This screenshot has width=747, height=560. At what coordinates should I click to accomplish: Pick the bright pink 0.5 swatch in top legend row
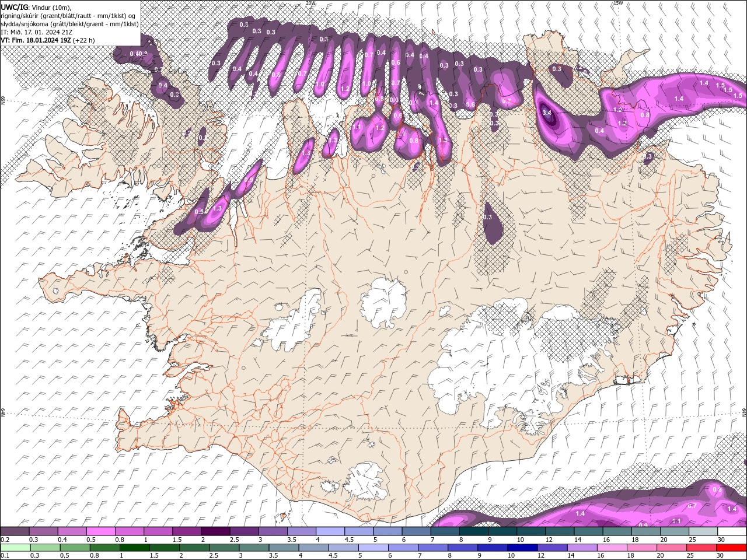point(100,531)
